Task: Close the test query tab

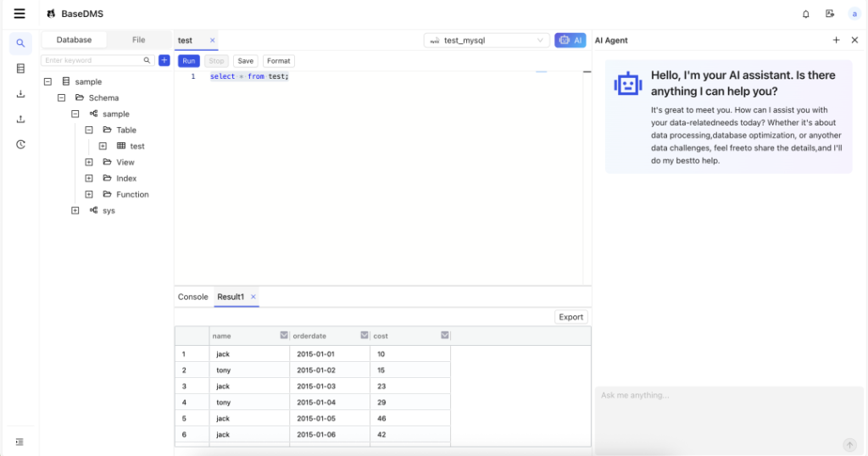Action: click(212, 40)
